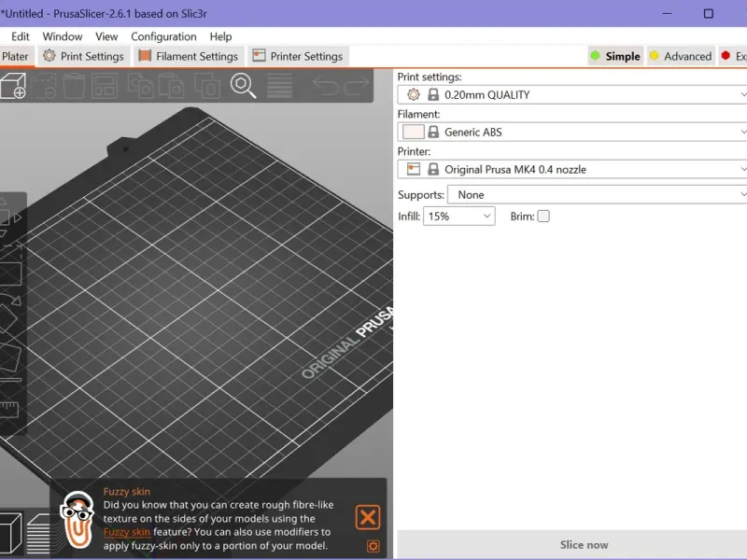Click the lock icon beside 0.20mm QUALITY

(433, 95)
